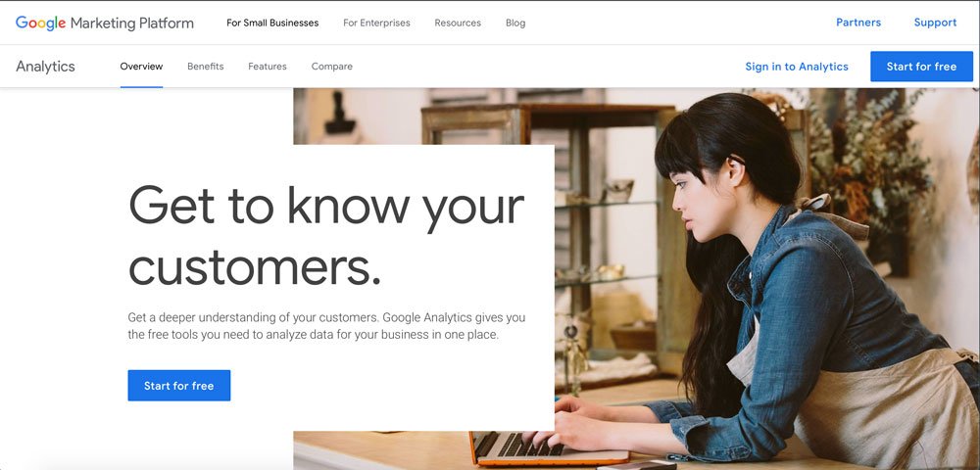Select the Overview tab
Screen dimensions: 980x470
pos(141,67)
